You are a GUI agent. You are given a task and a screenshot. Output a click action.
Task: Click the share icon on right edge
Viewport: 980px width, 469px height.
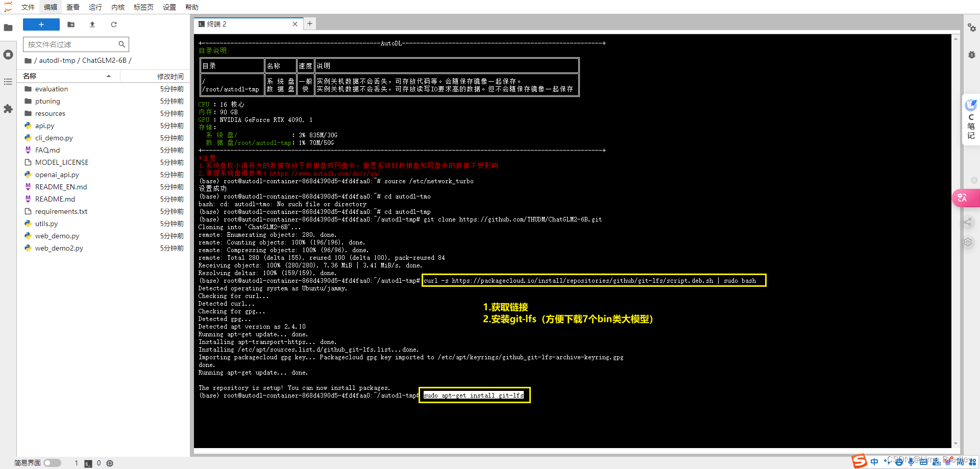(968, 222)
